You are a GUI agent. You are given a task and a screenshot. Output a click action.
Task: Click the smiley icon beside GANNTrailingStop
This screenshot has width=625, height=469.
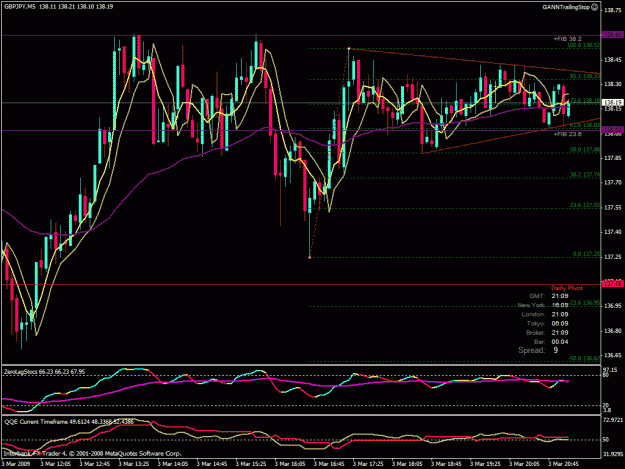594,7
